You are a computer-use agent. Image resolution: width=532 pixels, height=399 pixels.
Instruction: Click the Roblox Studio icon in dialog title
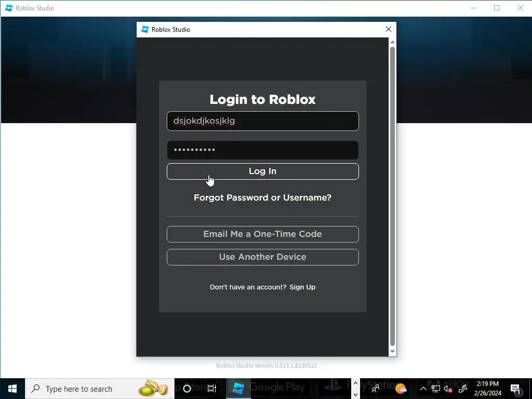pos(145,29)
